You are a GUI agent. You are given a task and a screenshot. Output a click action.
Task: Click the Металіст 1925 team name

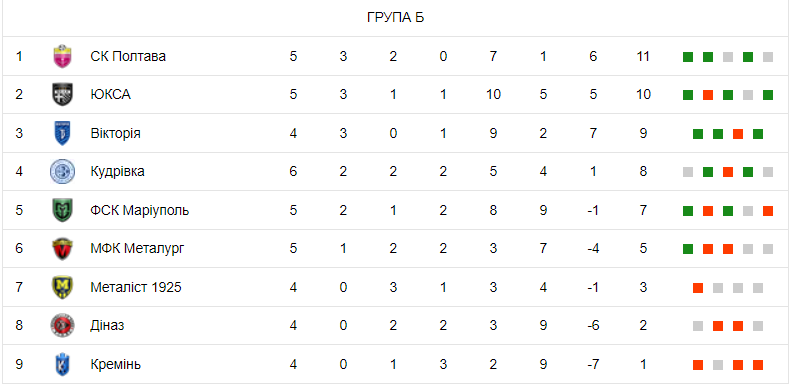coord(136,287)
